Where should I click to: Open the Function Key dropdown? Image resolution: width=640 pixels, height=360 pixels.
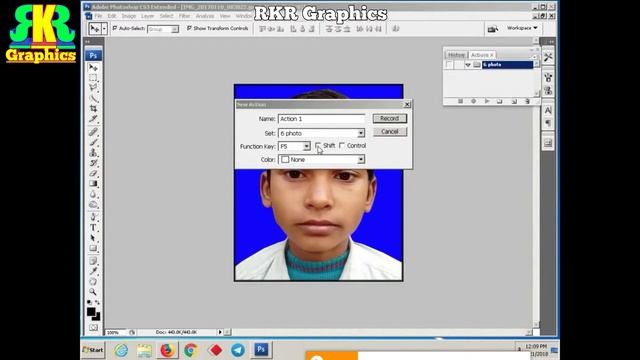[x=294, y=146]
